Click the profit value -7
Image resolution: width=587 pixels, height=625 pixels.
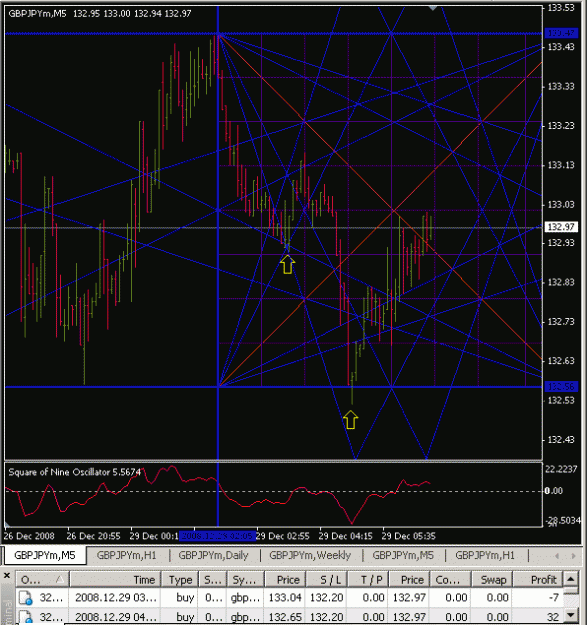click(554, 598)
